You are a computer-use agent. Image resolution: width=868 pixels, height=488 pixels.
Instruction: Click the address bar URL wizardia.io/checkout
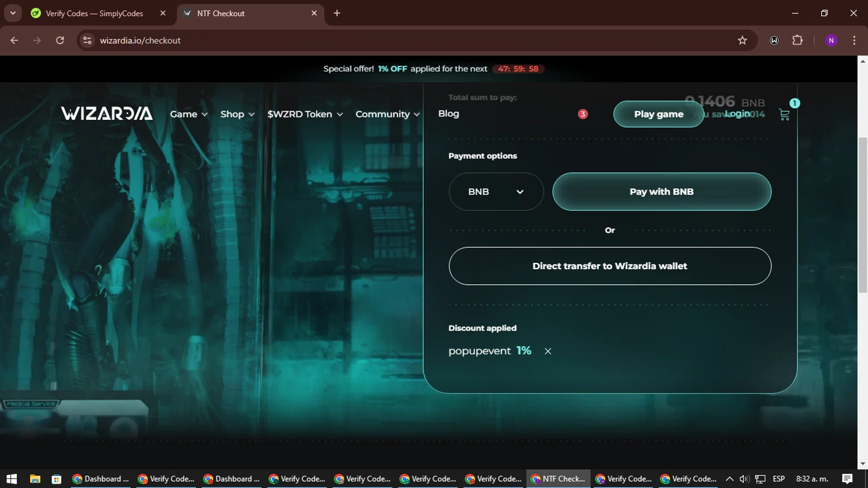coord(140,41)
